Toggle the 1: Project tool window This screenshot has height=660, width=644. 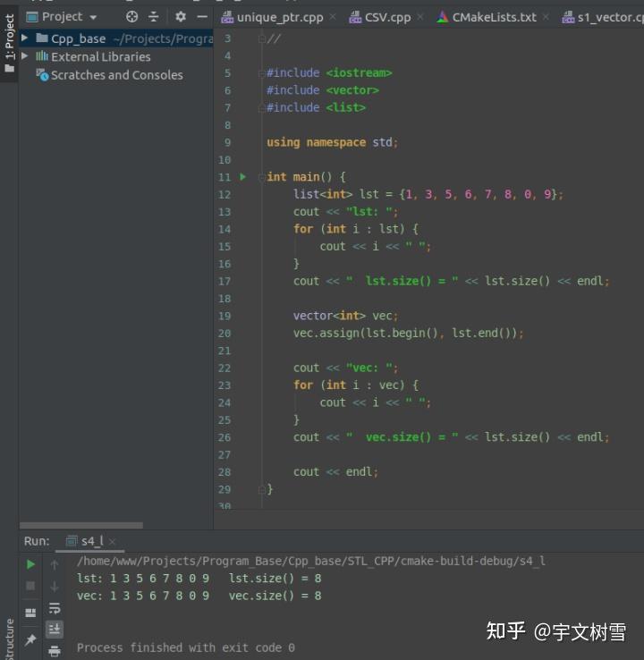[9, 42]
